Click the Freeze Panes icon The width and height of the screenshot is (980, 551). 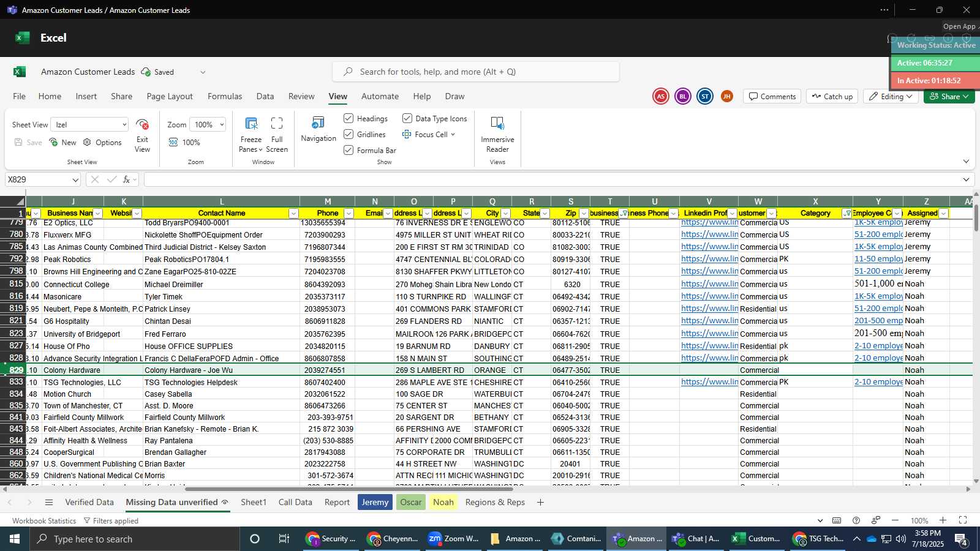(x=251, y=123)
